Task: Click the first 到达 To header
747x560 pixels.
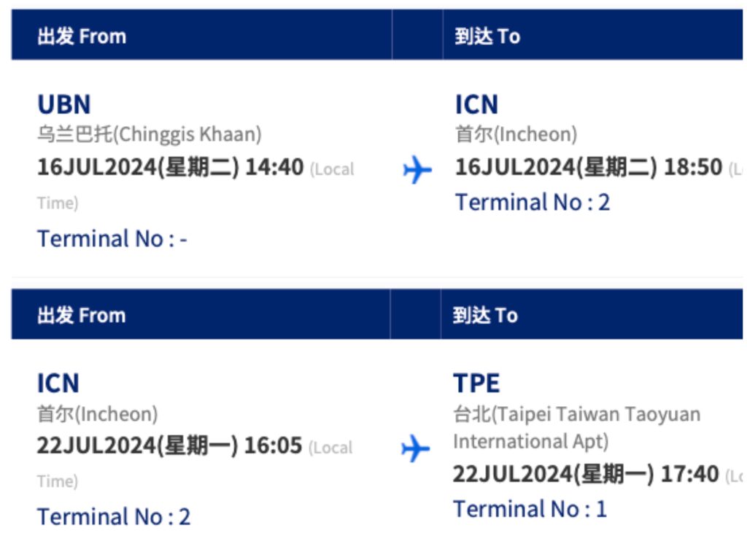Action: (x=487, y=36)
